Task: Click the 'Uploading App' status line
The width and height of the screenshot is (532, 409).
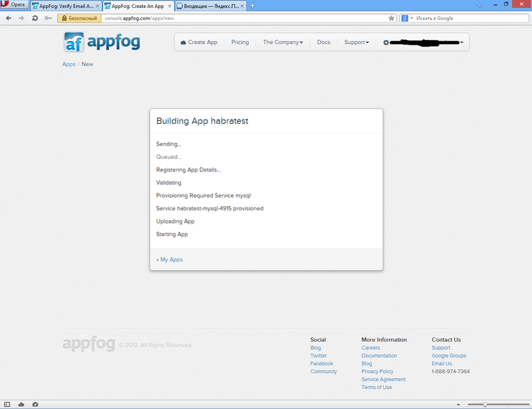Action: tap(176, 221)
